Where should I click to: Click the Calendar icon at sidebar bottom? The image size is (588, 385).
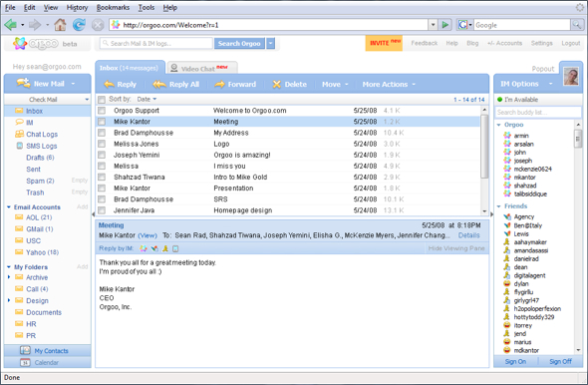[x=25, y=362]
